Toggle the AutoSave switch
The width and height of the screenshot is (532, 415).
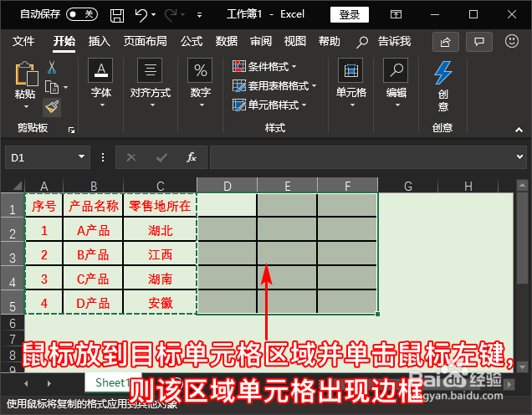point(82,14)
